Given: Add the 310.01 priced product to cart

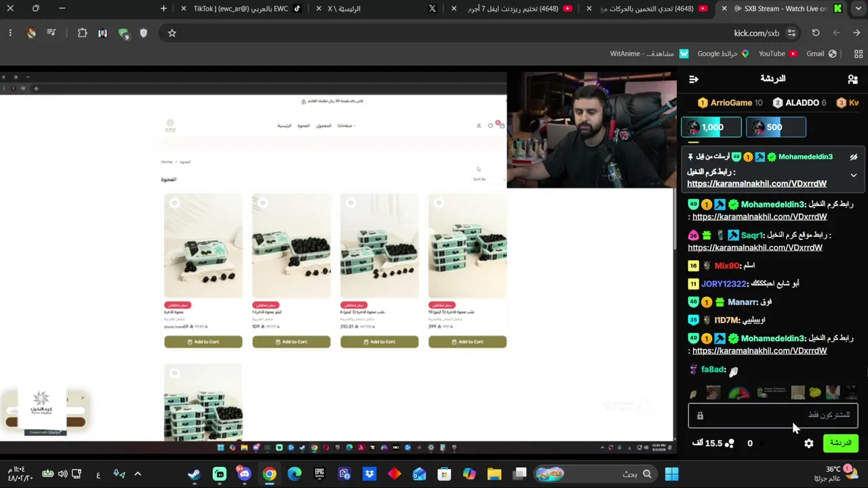Looking at the screenshot, I should coord(379,342).
